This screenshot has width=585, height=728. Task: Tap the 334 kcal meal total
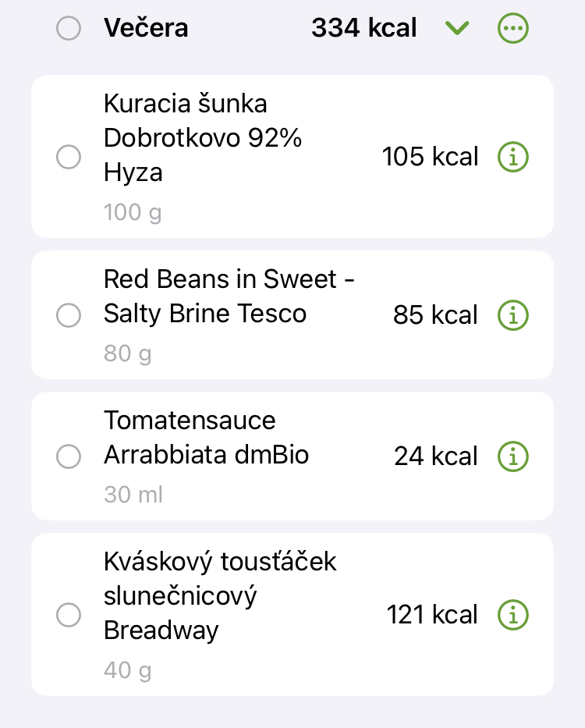[363, 29]
